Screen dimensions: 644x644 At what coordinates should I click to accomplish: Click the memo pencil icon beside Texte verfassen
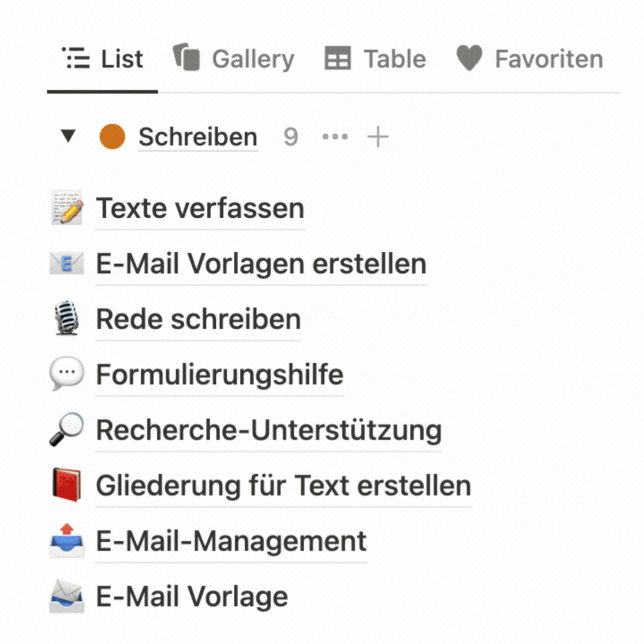coord(66,208)
